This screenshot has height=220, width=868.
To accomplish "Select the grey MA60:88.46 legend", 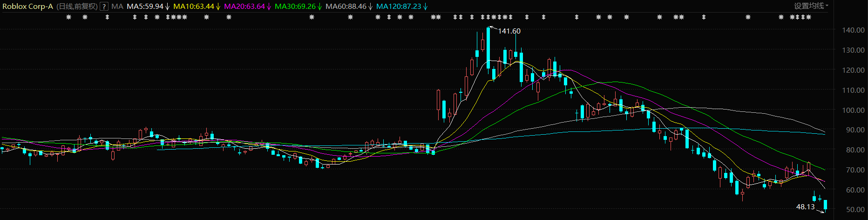I will pos(349,7).
